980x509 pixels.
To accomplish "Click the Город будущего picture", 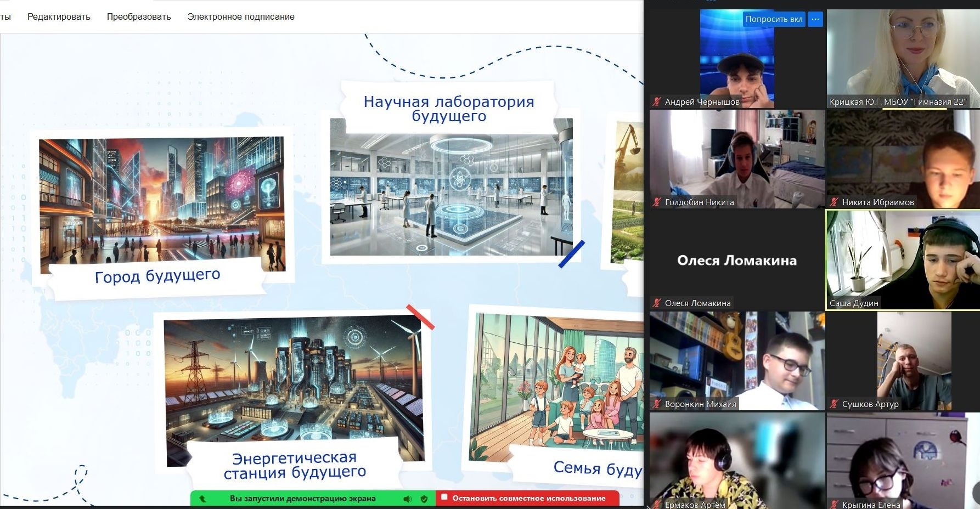I will click(162, 204).
